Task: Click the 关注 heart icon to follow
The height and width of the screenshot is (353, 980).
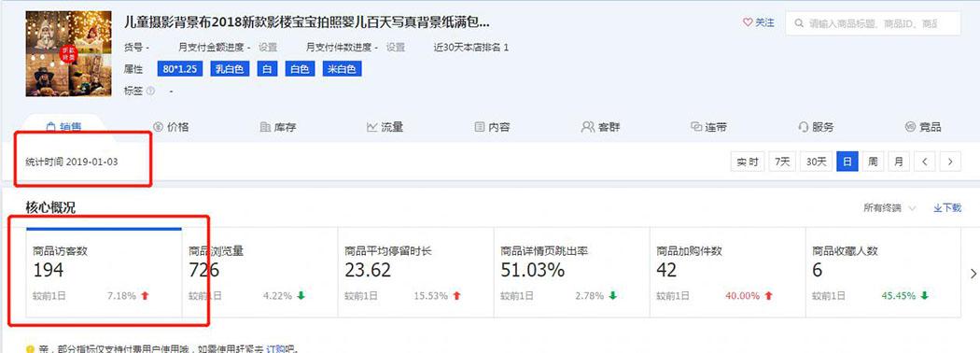Action: [x=748, y=22]
